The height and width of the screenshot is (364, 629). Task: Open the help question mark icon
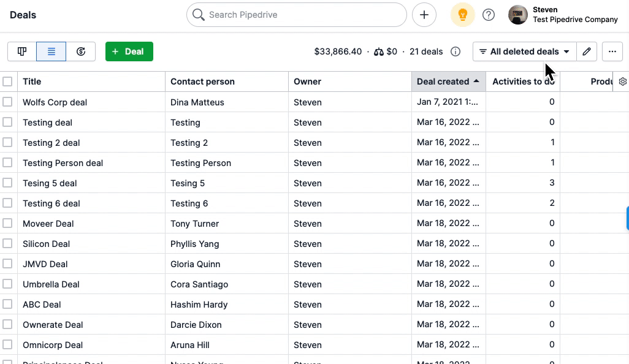[489, 14]
